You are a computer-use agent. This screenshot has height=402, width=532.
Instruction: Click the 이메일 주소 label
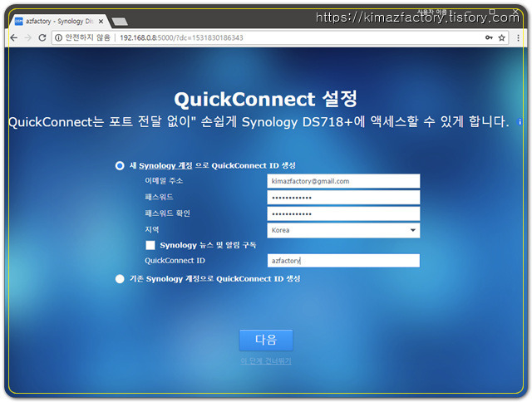coord(164,181)
